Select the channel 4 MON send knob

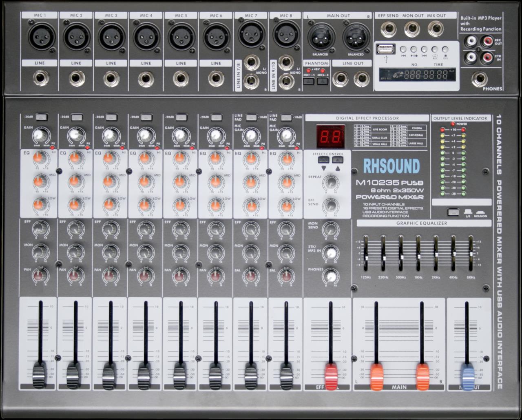point(146,252)
